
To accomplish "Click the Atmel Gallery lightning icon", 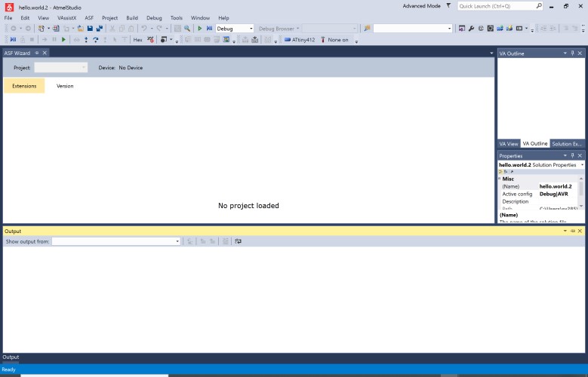I will (x=509, y=29).
